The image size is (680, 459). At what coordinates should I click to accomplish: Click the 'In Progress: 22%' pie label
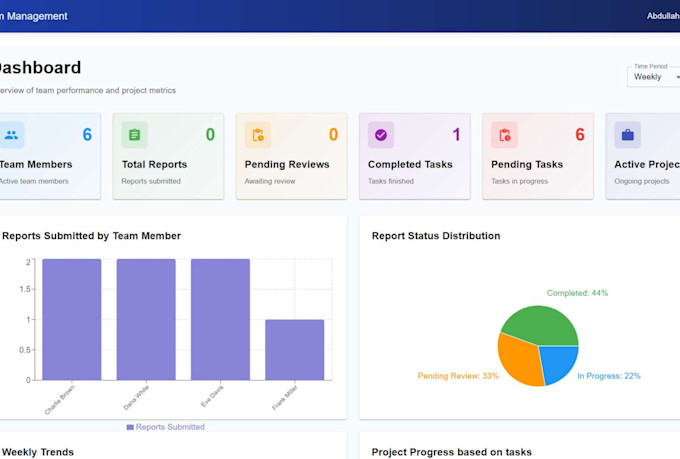click(608, 376)
